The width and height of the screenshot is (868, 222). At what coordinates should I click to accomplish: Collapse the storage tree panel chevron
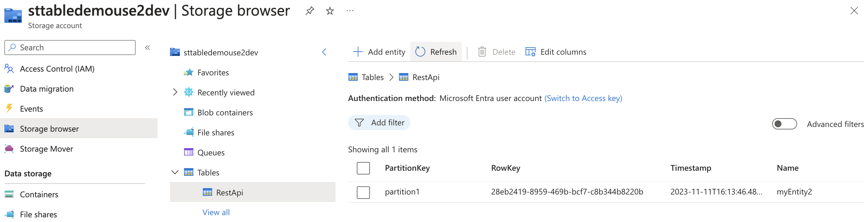tap(324, 52)
